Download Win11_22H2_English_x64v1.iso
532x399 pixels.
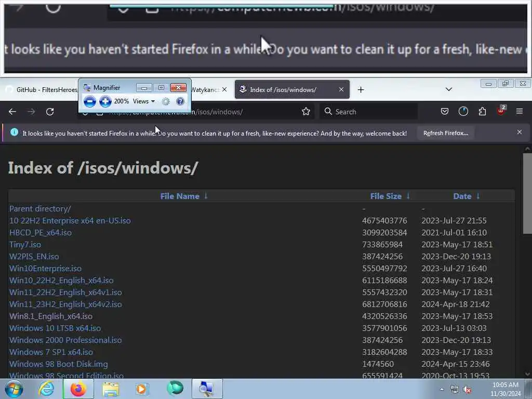tap(65, 292)
